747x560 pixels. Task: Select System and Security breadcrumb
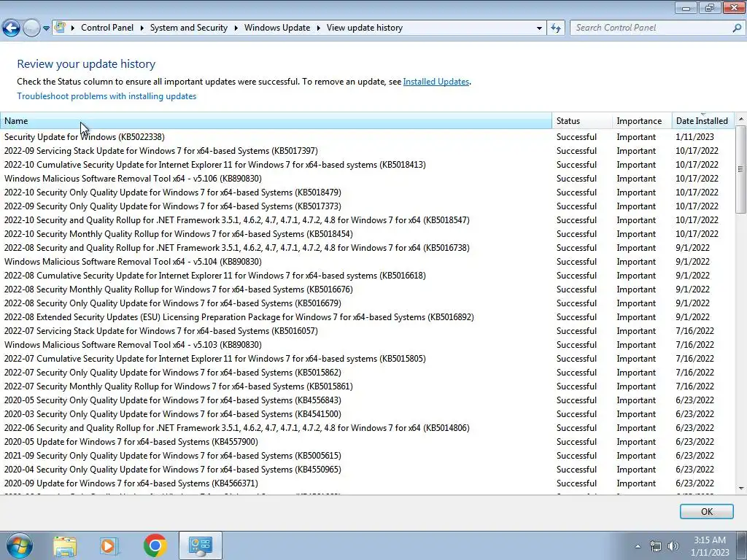pyautogui.click(x=189, y=28)
